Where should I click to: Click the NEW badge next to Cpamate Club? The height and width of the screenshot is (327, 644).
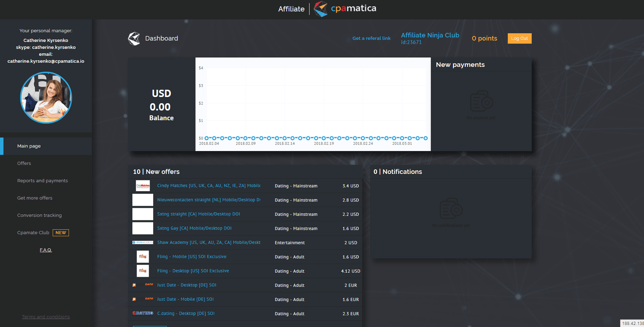pyautogui.click(x=61, y=232)
